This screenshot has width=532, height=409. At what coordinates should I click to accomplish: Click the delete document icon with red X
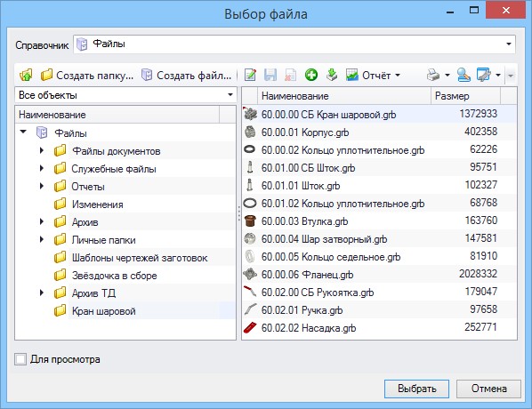(291, 75)
